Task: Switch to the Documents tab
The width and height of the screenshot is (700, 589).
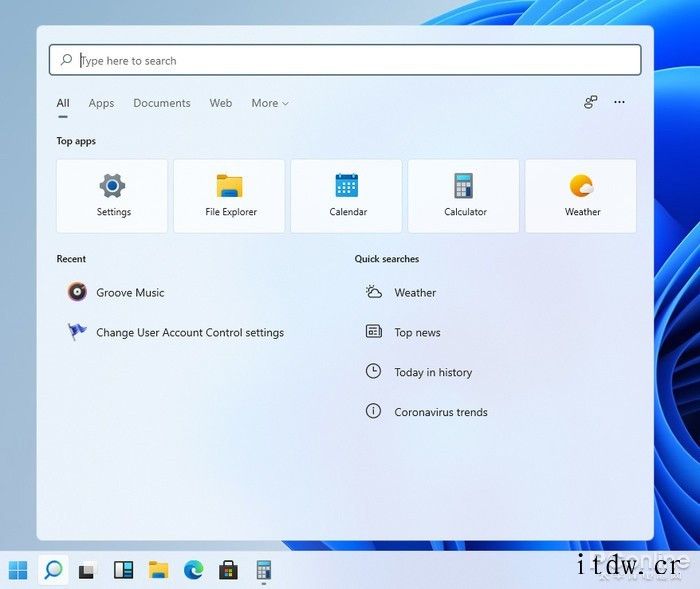Action: [x=162, y=103]
